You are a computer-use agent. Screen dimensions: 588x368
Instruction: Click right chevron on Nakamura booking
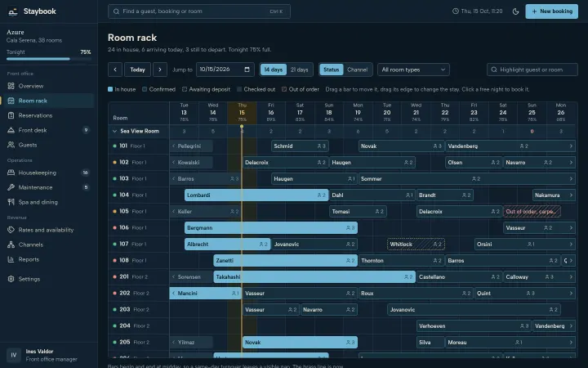click(x=571, y=195)
